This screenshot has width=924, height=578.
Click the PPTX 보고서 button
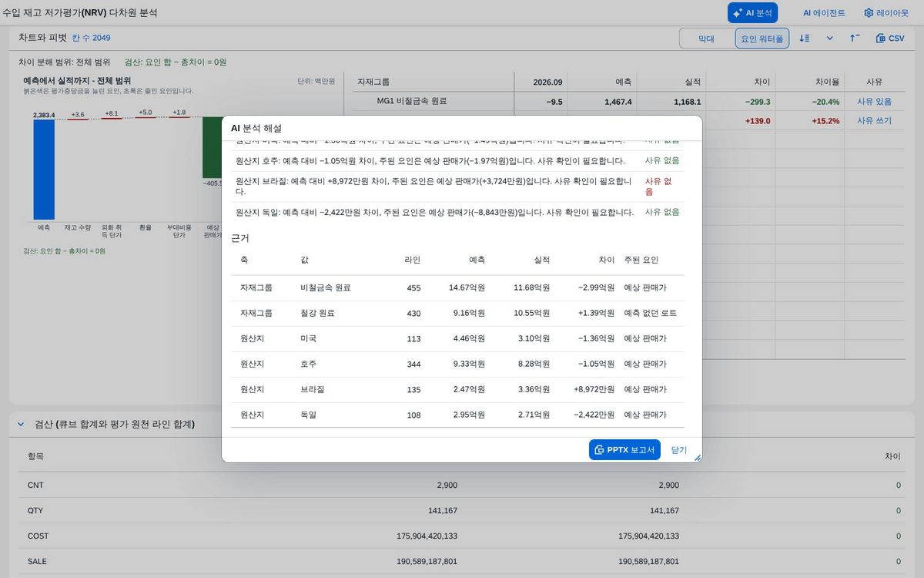[x=624, y=449]
